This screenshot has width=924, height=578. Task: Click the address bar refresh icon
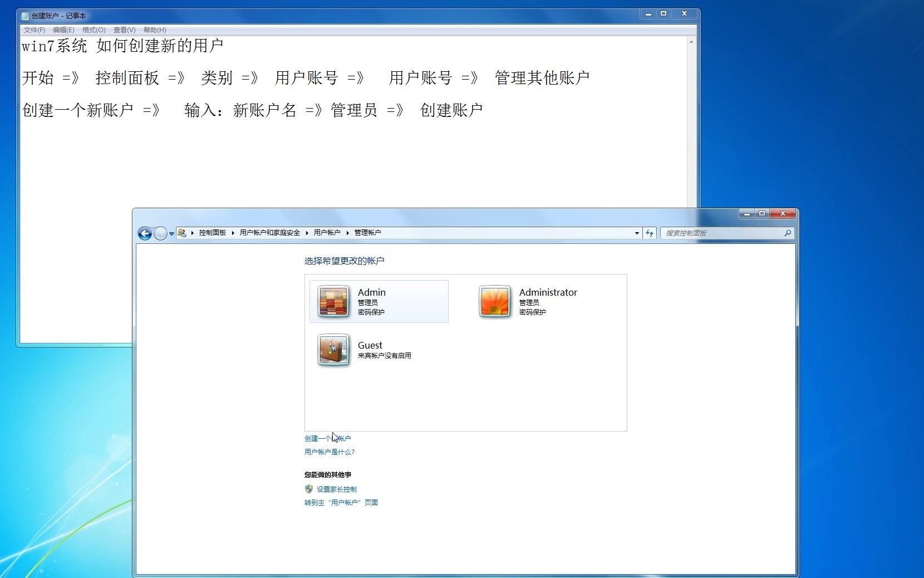(650, 233)
